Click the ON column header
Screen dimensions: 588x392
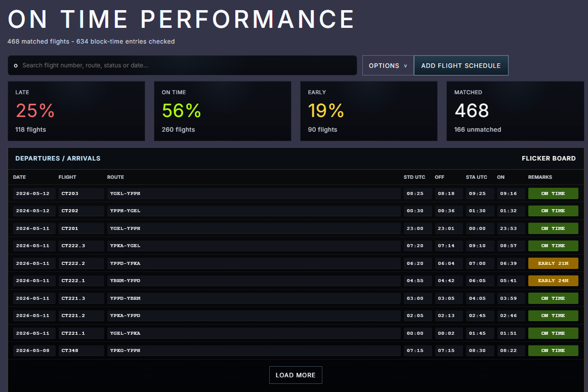[x=500, y=177]
